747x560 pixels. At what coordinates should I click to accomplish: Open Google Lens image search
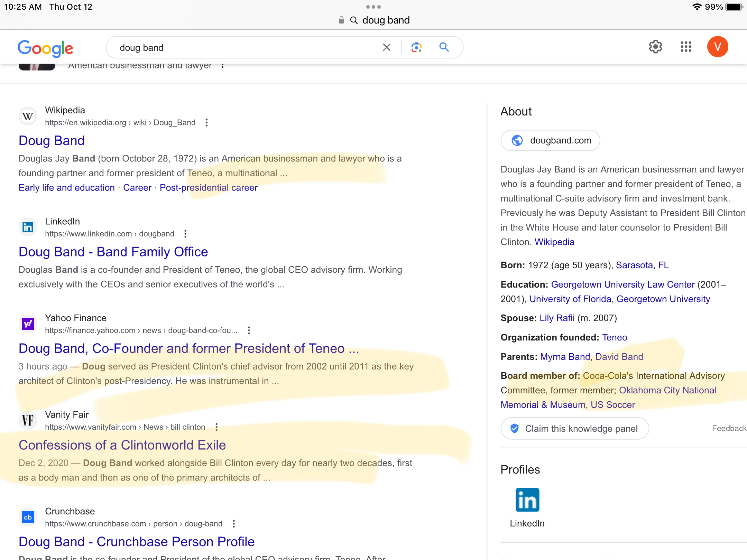(x=416, y=47)
